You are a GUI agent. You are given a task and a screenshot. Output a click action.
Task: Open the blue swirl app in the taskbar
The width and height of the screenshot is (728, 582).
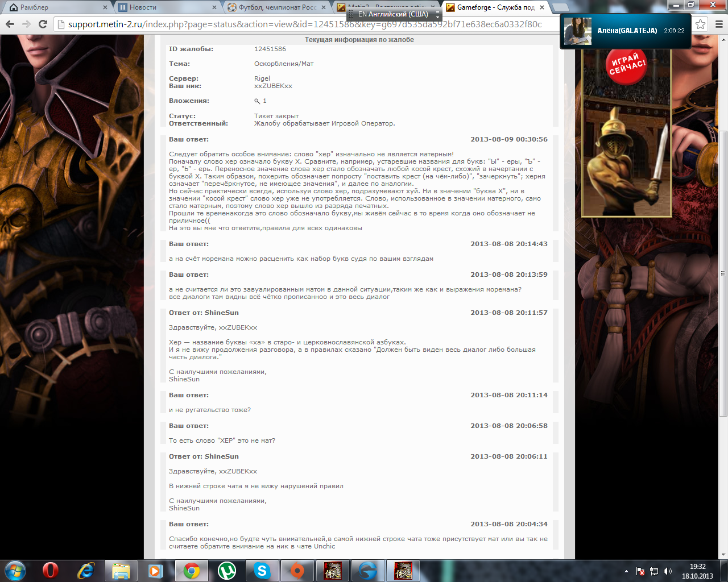(x=367, y=571)
